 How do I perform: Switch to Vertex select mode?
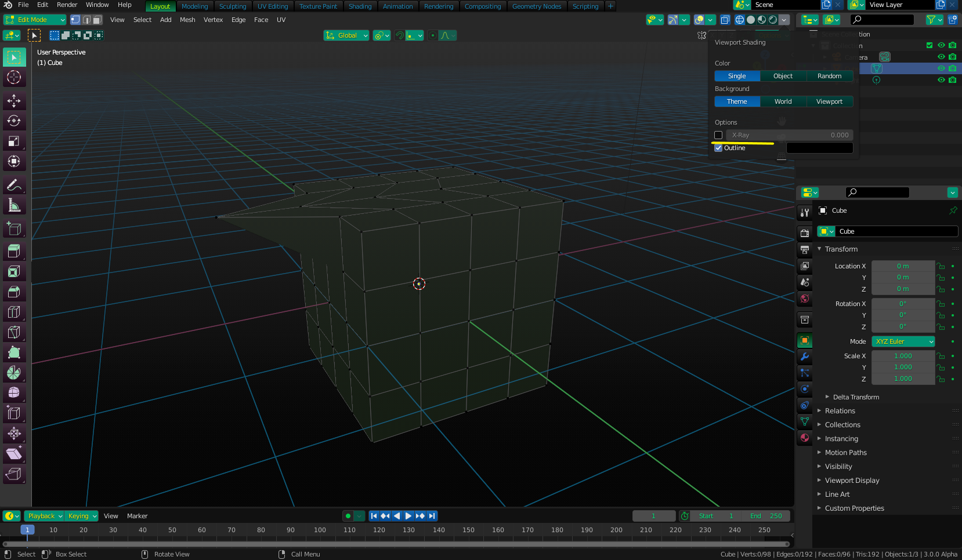[x=75, y=20]
